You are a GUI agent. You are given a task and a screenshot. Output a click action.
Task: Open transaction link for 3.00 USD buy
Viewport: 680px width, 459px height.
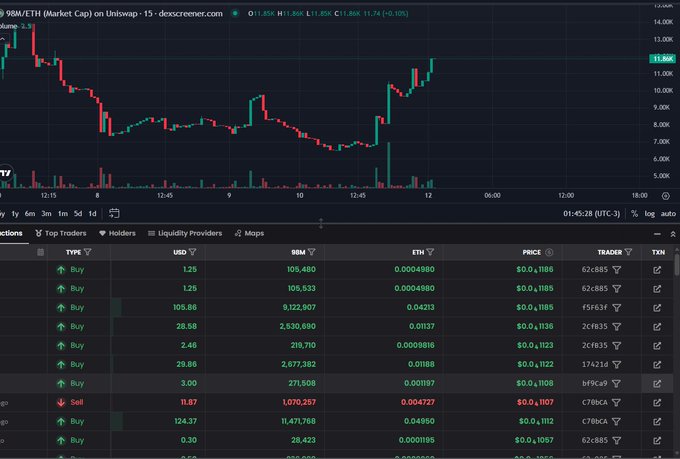(x=657, y=384)
